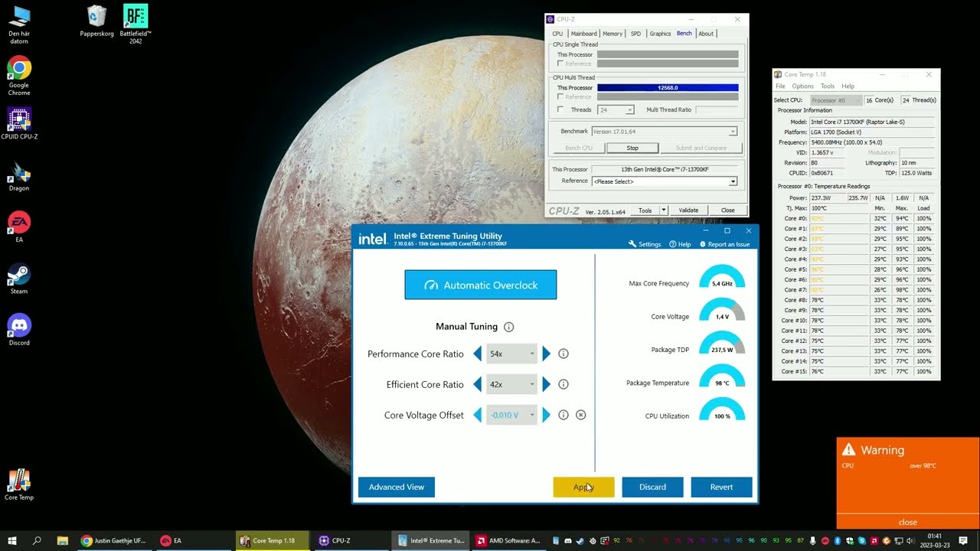Open Tools menu in Core Temp
This screenshot has width=980, height=551.
click(x=828, y=86)
